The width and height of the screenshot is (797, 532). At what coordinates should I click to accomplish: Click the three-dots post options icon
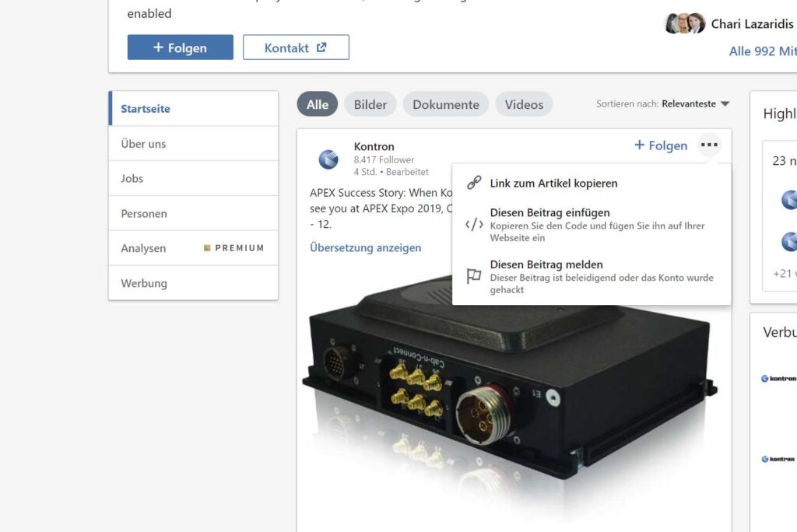pos(708,145)
